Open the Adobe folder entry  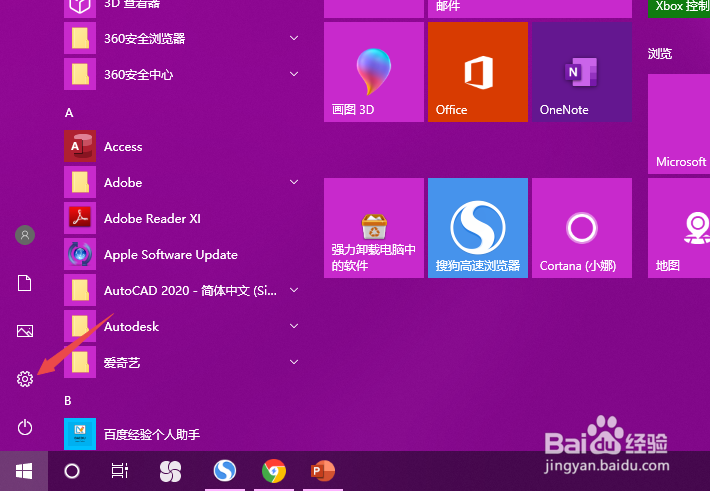click(x=181, y=182)
